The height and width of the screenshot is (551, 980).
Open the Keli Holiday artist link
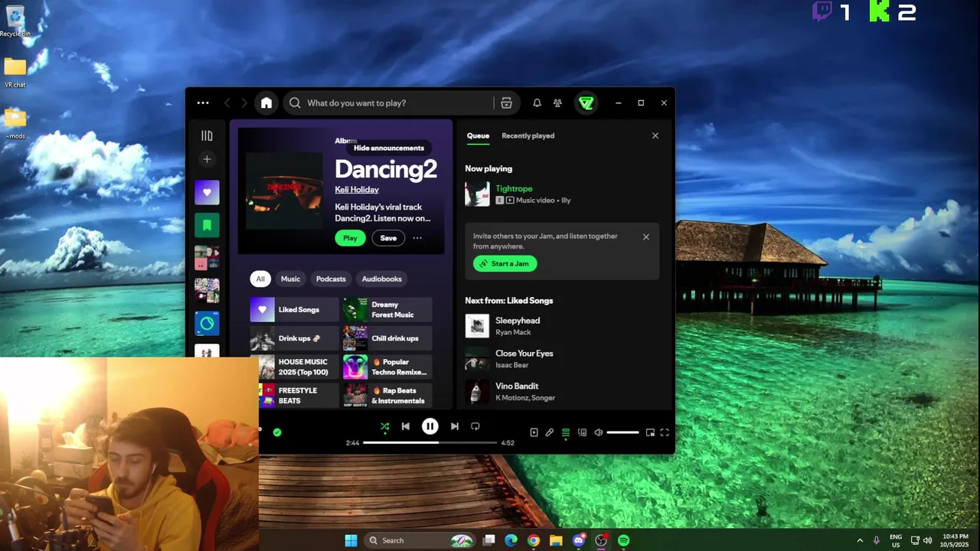(357, 190)
